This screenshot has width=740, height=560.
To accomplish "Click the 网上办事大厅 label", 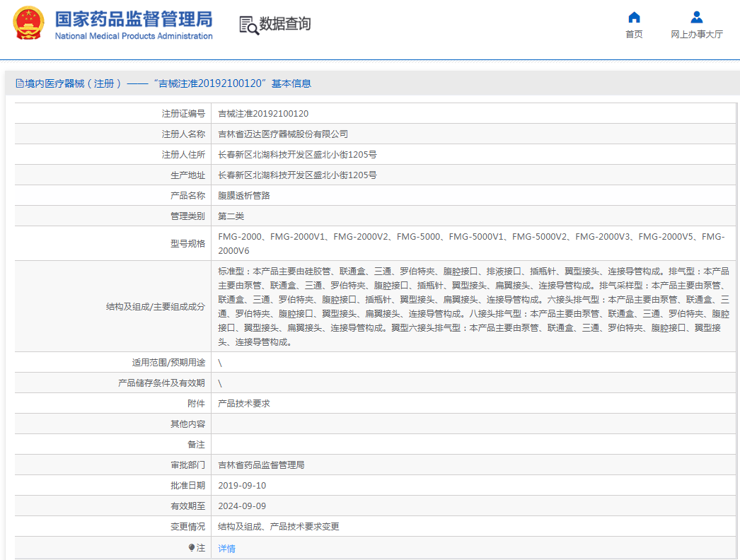I will click(x=697, y=35).
